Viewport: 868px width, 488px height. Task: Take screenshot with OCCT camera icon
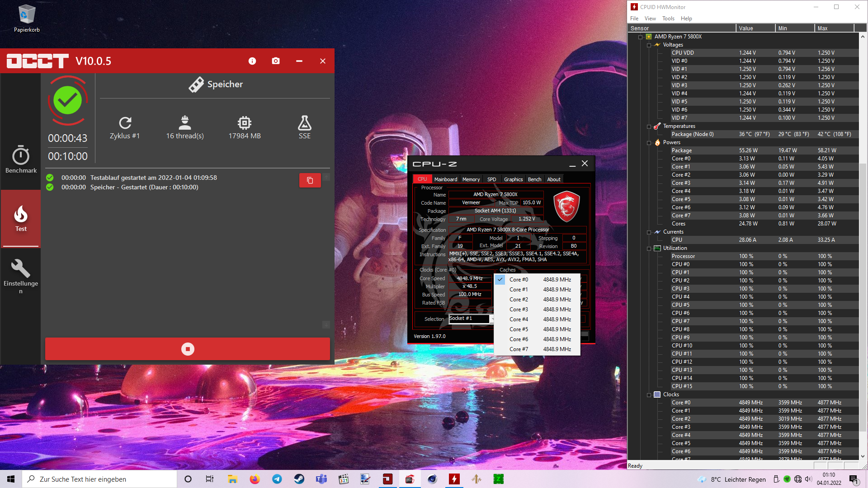(276, 61)
